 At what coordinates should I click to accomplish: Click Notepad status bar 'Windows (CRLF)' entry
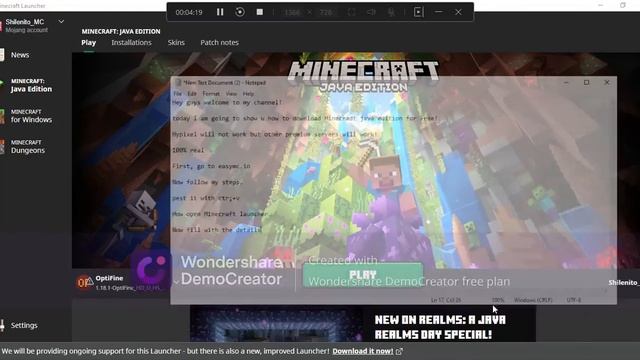tap(533, 300)
